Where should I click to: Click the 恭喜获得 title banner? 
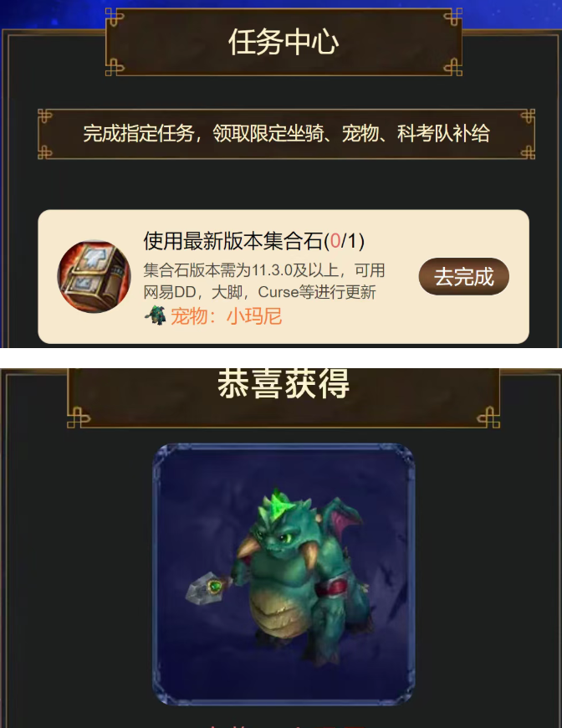tap(284, 395)
